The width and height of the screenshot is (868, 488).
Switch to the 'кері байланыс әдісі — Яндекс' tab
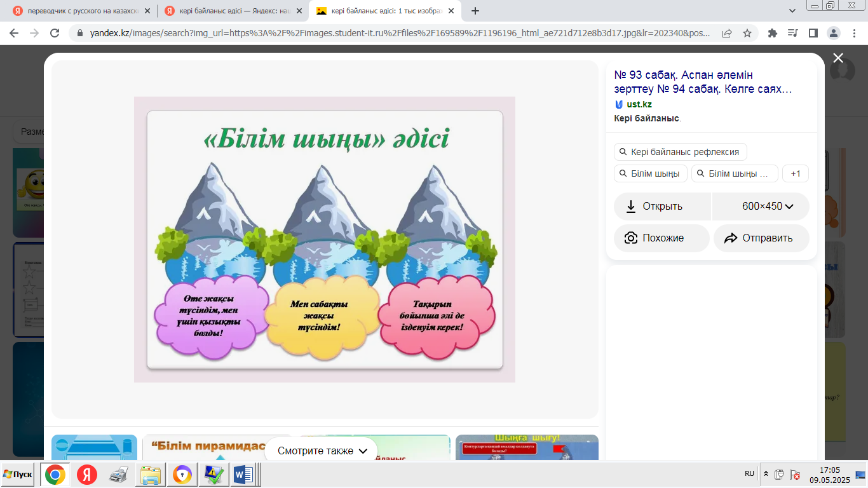pyautogui.click(x=233, y=11)
